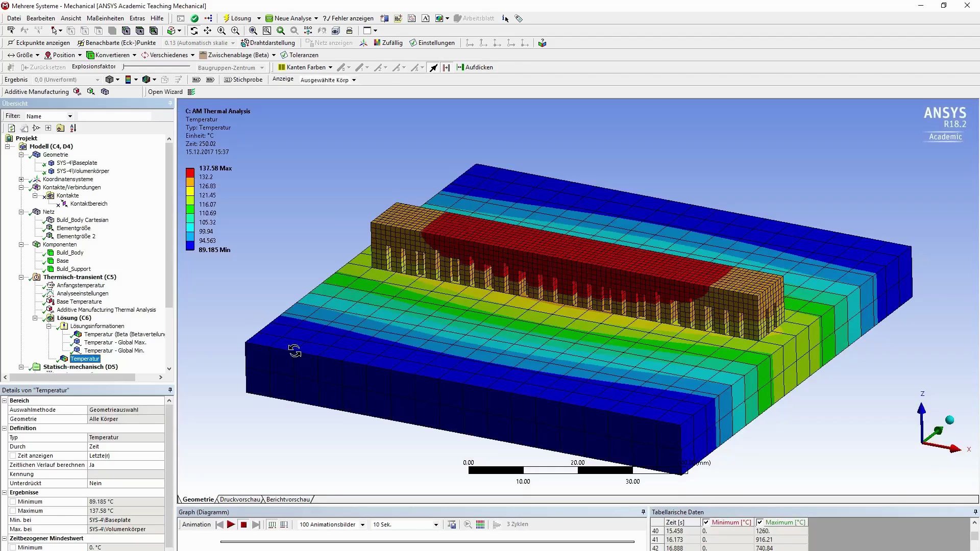The image size is (980, 551).
Task: Select the Rotate view tool
Action: pyautogui.click(x=194, y=31)
